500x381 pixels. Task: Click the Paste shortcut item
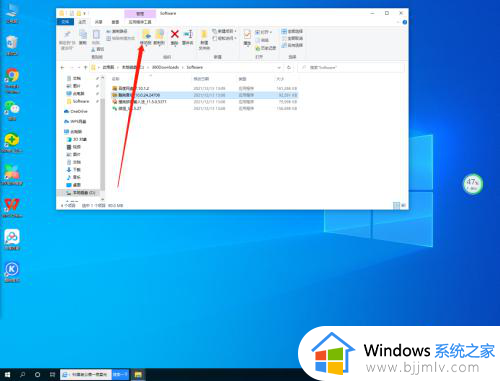(x=120, y=38)
